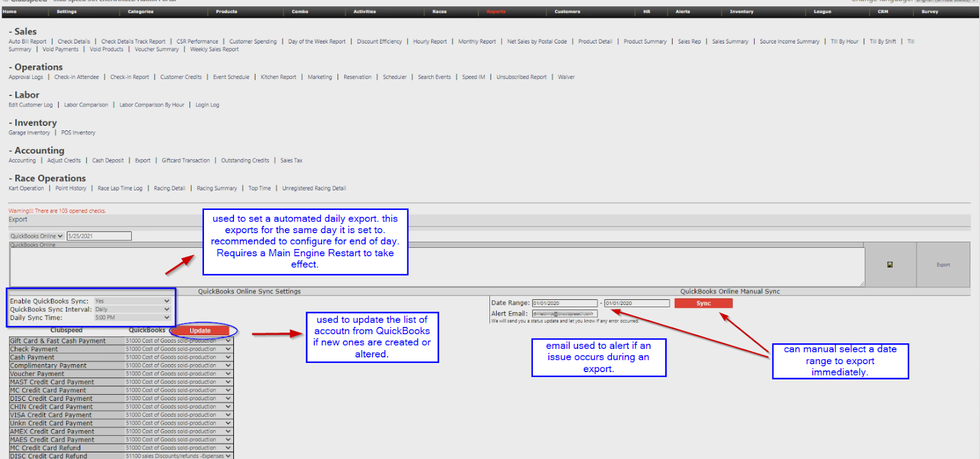Screen dimensions: 980x459
Task: Click the export date field 5/25/2021
Action: (99, 236)
